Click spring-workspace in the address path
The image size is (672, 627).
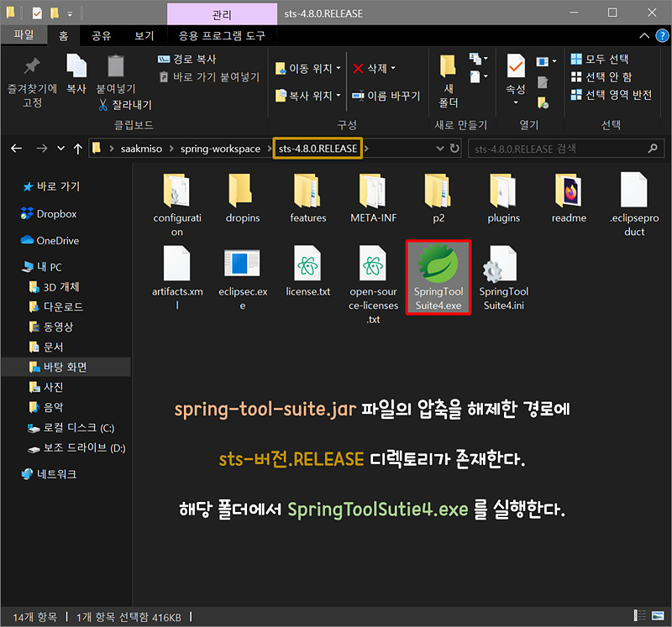[x=220, y=149]
